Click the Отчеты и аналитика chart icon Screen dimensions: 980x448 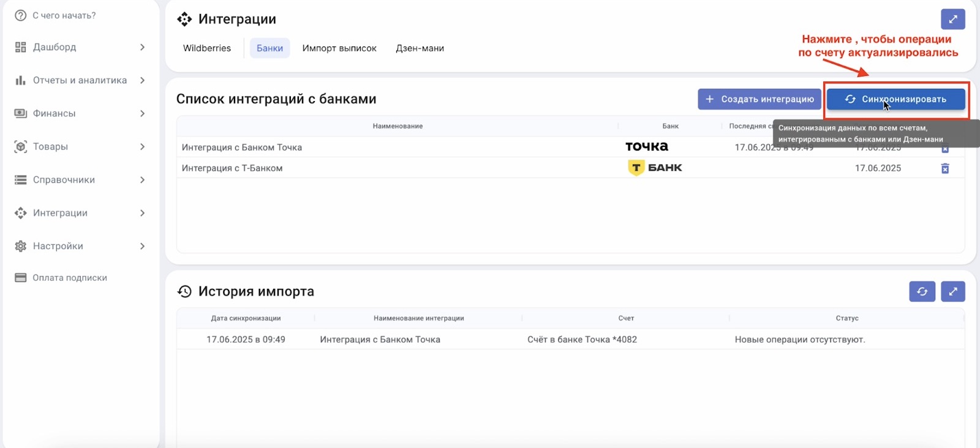pos(21,80)
